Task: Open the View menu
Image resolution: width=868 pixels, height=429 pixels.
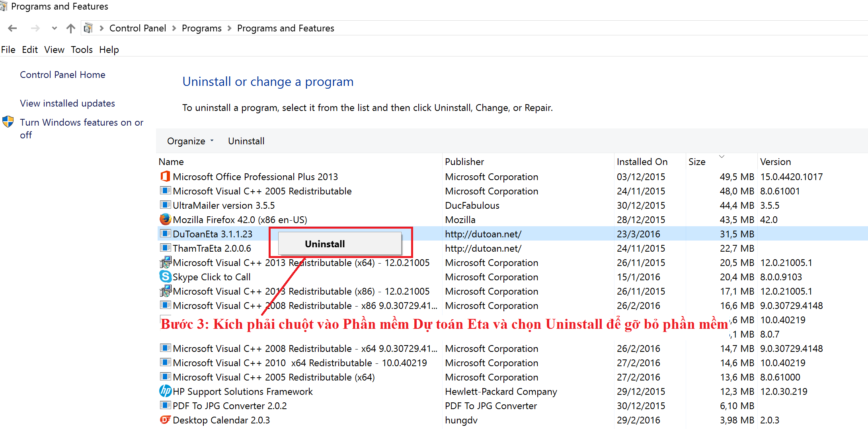Action: click(54, 50)
